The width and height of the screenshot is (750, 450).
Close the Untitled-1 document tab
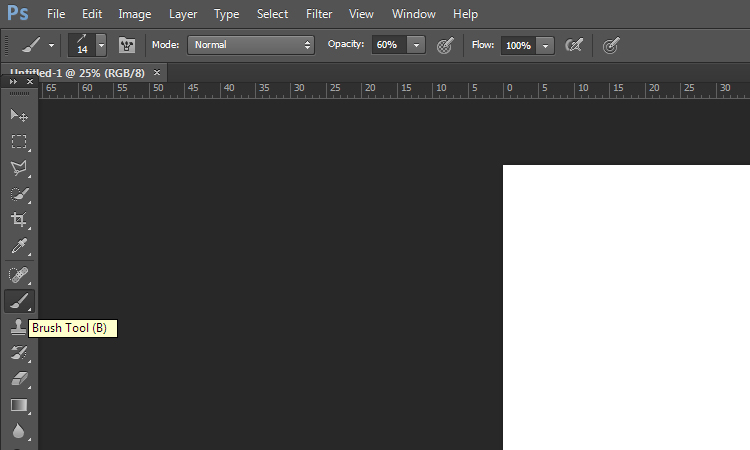pos(157,73)
